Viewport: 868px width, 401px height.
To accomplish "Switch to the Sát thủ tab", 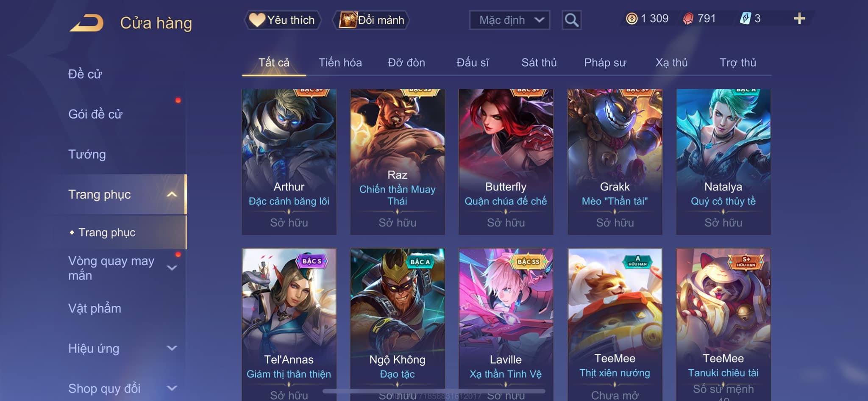I will point(539,63).
